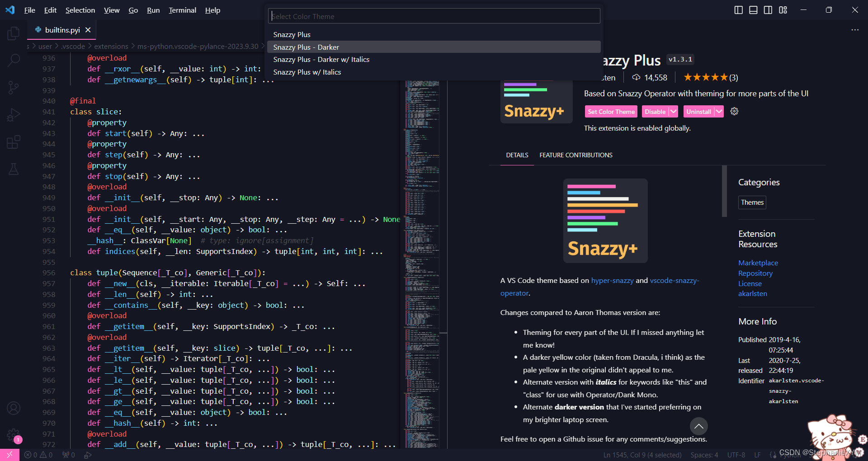Open the Extensions view icon
The height and width of the screenshot is (461, 868).
[14, 142]
